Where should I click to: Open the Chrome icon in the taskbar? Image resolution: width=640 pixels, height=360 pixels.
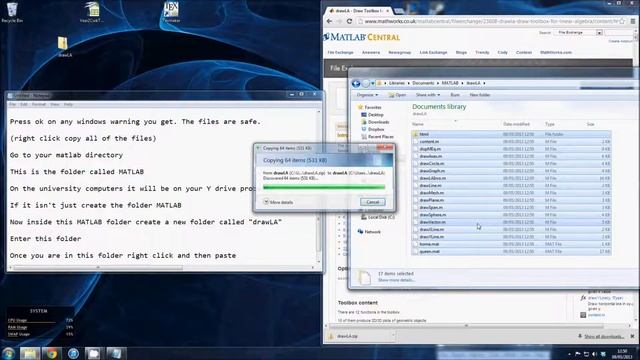coord(52,353)
